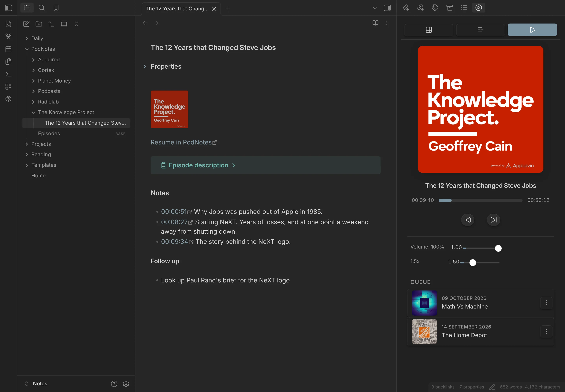The height and width of the screenshot is (392, 565).
Task: Toggle the left sidebar
Action: click(9, 8)
